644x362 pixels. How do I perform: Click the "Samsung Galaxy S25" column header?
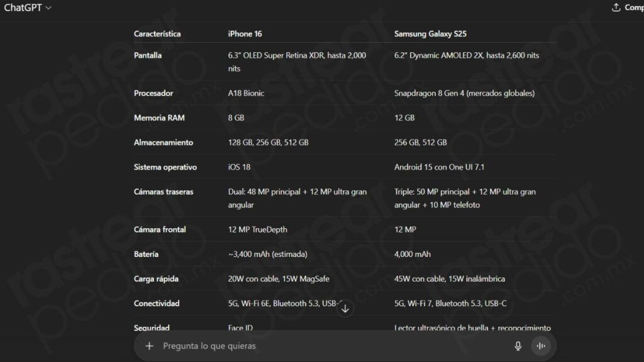[430, 34]
